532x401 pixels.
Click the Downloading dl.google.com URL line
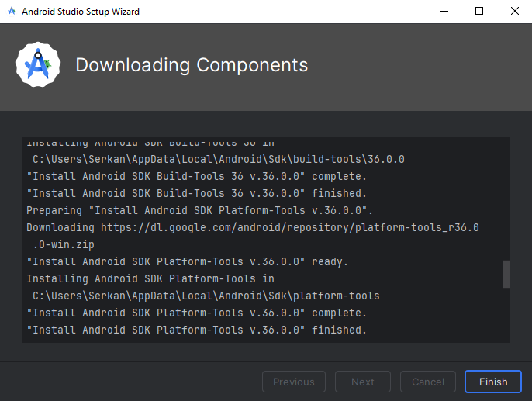[x=253, y=227]
